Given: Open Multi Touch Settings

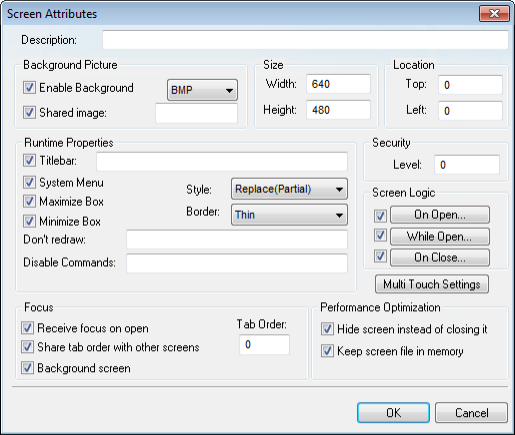Looking at the screenshot, I should 432,284.
